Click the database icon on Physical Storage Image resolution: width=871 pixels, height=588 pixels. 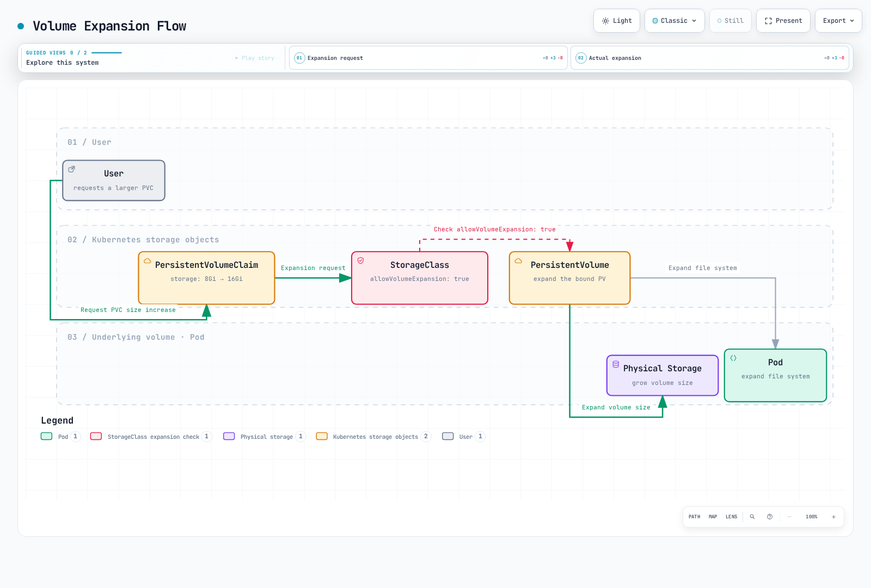coord(616,364)
